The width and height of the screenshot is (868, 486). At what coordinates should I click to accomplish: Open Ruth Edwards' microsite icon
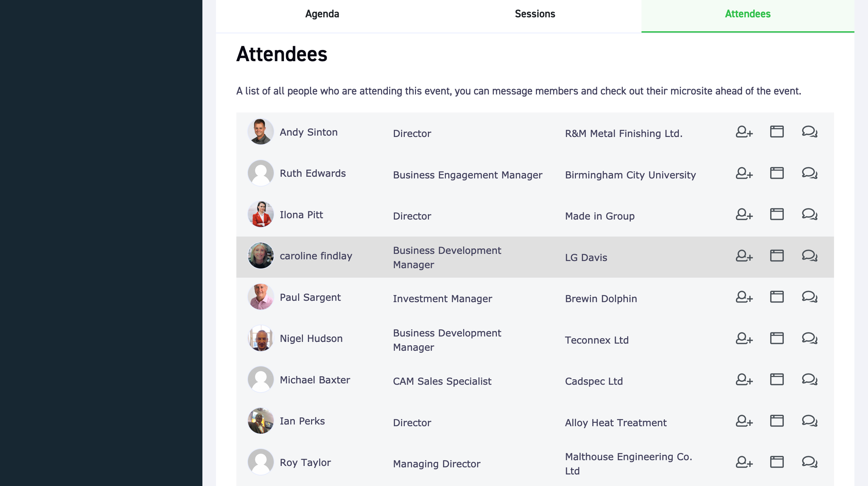point(777,173)
